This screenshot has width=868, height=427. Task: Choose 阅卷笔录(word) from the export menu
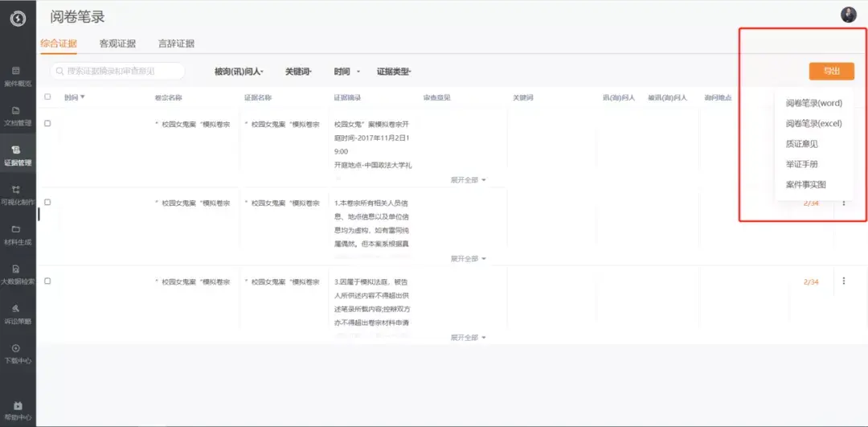coord(813,103)
